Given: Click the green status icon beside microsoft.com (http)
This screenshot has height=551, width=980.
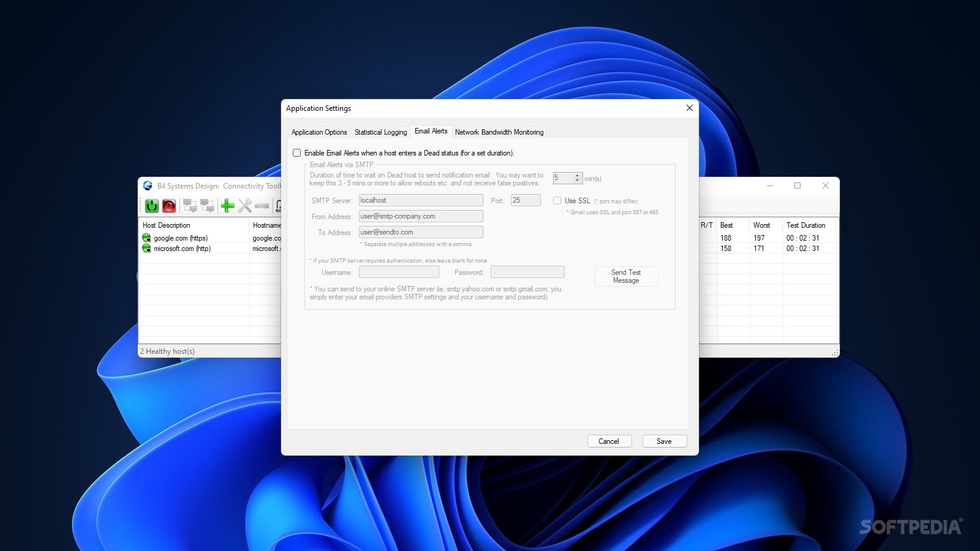Looking at the screenshot, I should (146, 248).
